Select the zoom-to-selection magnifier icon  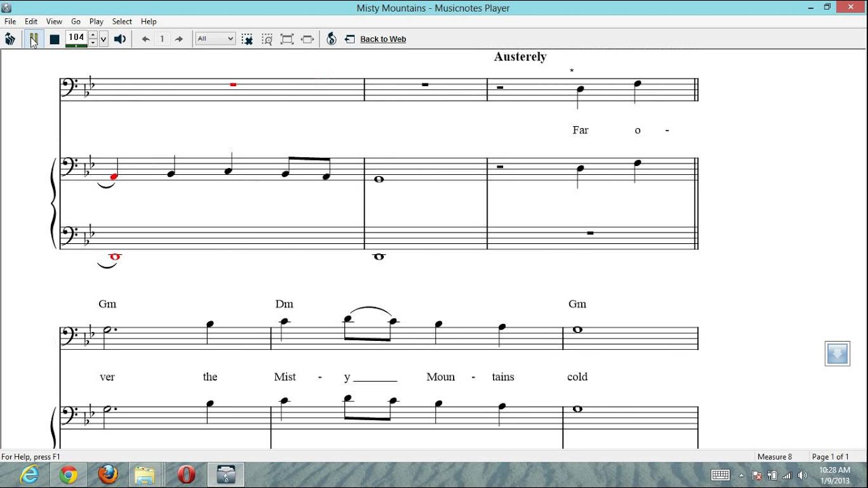pyautogui.click(x=267, y=39)
